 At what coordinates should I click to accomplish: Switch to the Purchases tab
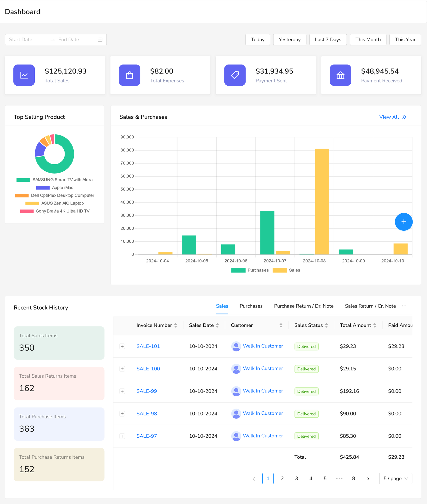pos(251,306)
